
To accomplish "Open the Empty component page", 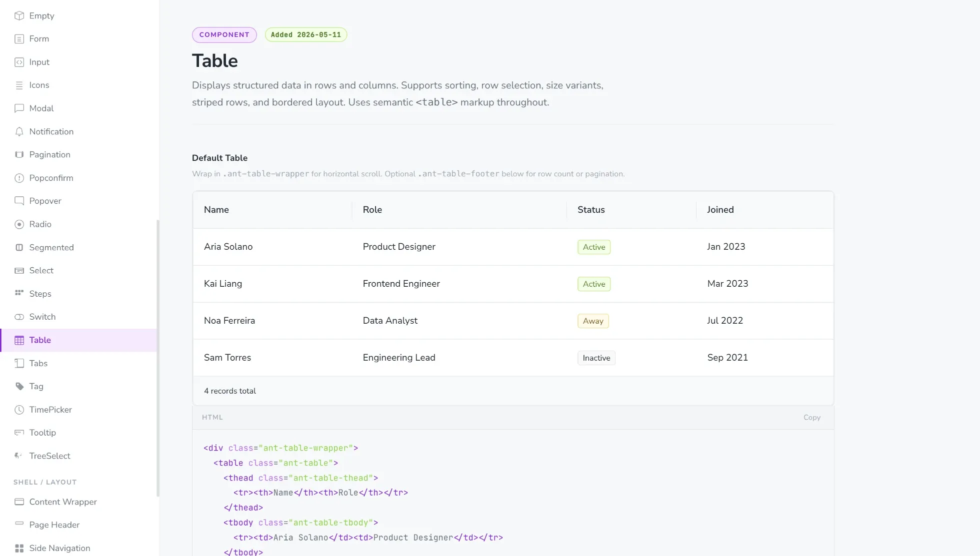I will 78,15.
